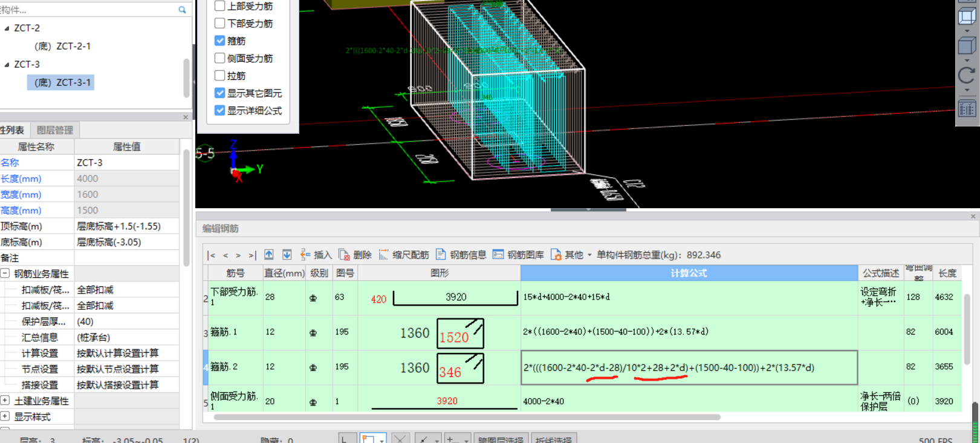
Task: Select 箍筋.2 formula cell
Action: point(689,367)
